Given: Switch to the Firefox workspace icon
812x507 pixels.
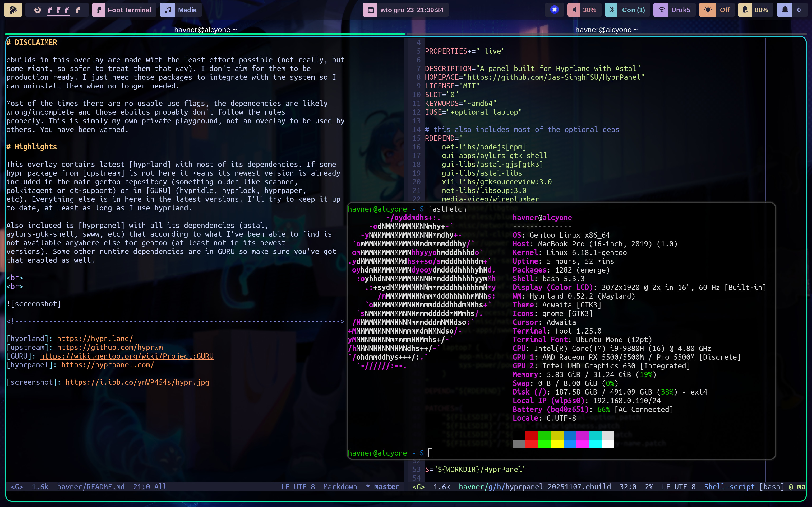Looking at the screenshot, I should tap(38, 10).
